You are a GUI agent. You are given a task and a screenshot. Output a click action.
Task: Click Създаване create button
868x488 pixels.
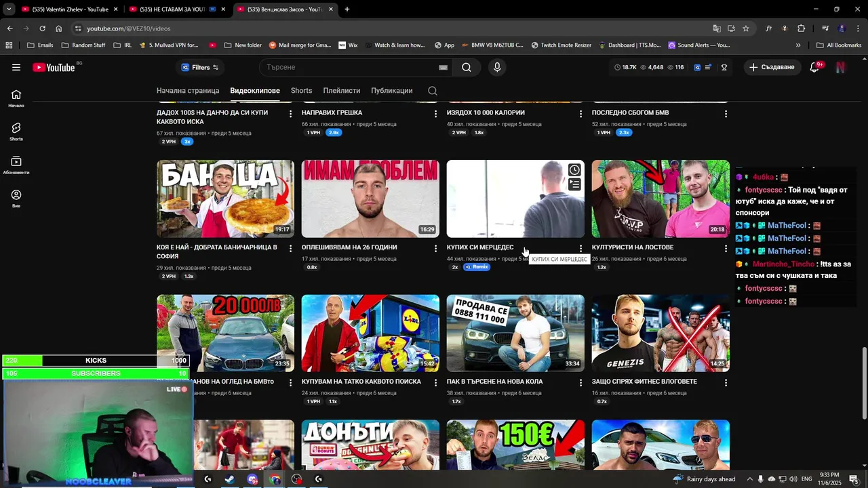pos(772,67)
